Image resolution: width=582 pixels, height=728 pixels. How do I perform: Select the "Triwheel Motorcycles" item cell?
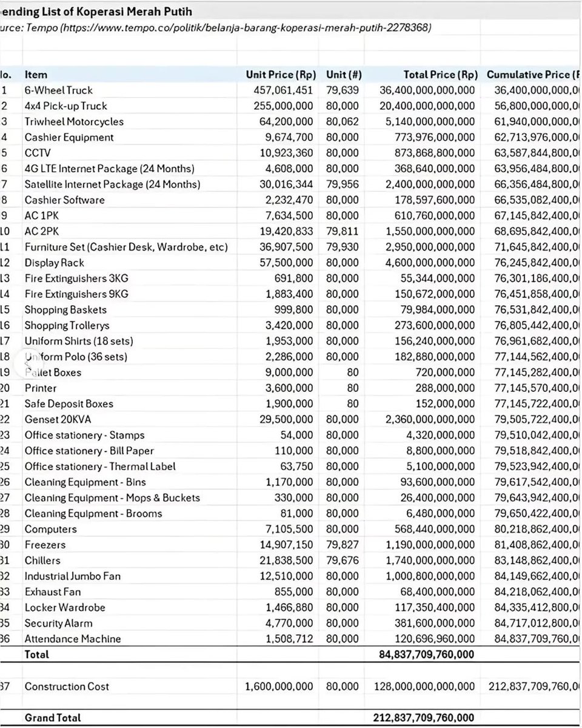click(74, 122)
